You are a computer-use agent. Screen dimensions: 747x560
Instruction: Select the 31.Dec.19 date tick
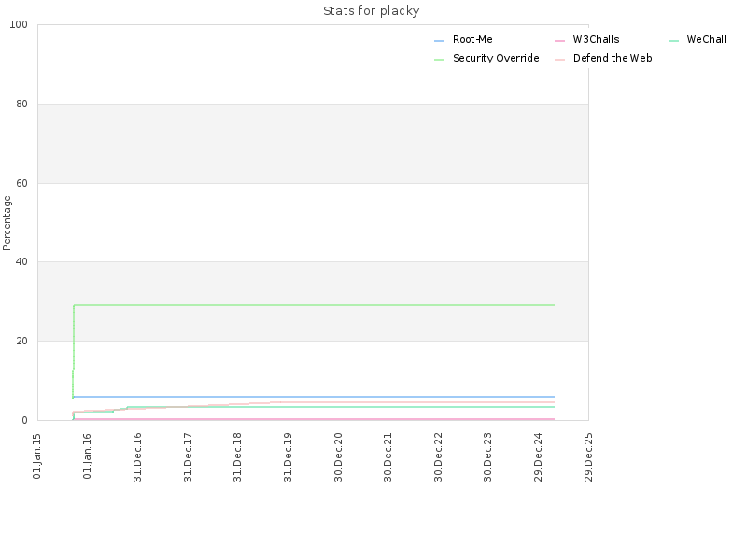click(288, 457)
